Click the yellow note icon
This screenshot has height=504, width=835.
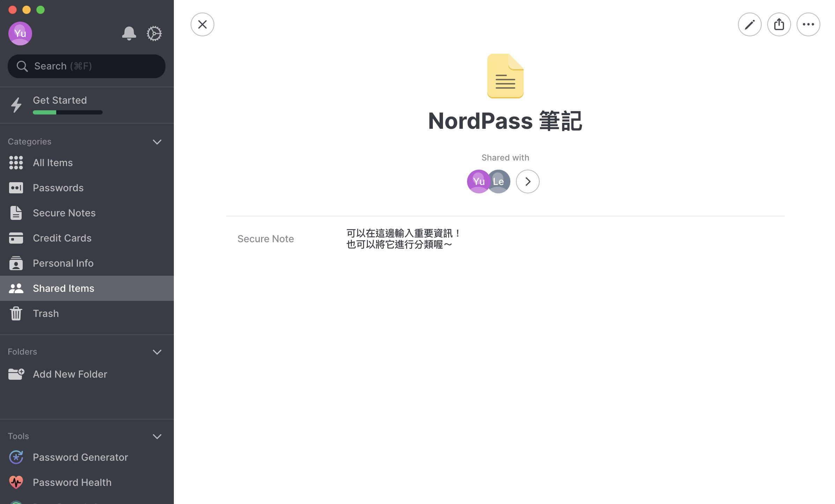click(x=505, y=76)
